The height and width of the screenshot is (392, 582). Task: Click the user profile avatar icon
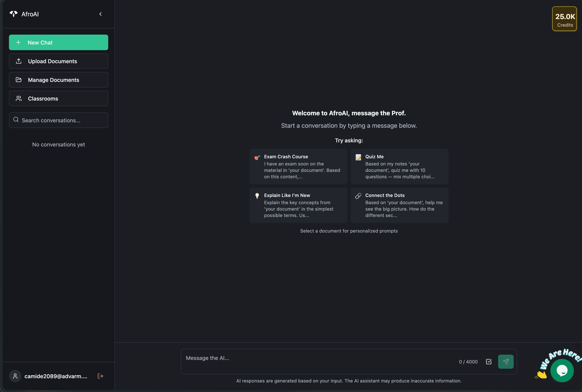[15, 376]
